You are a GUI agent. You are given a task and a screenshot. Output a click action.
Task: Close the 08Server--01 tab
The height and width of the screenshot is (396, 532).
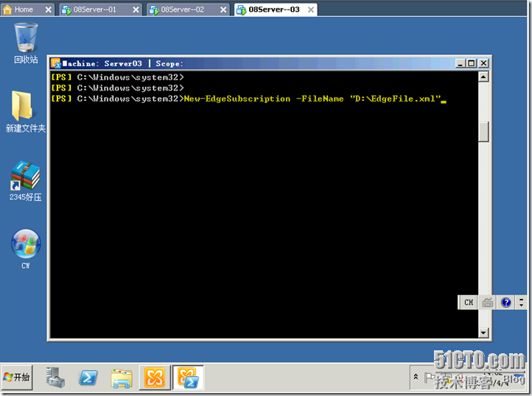point(136,10)
